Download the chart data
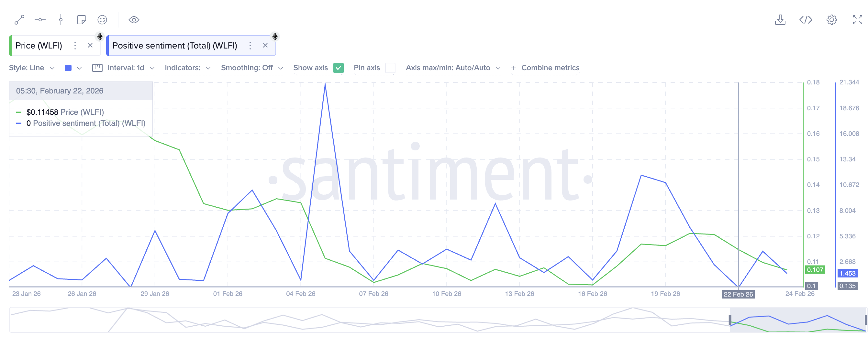868x337 pixels. tap(780, 20)
